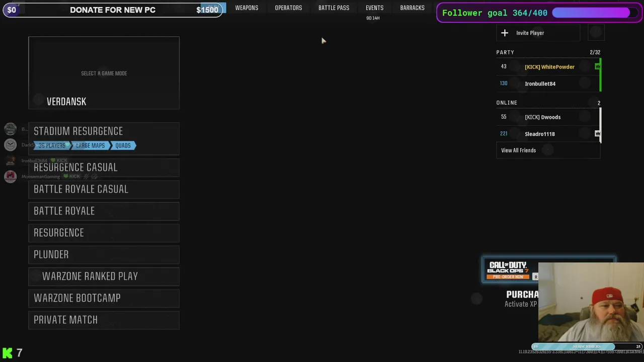Click the subscribers progress bar under webcam
Image resolution: width=644 pixels, height=362 pixels.
(x=587, y=346)
